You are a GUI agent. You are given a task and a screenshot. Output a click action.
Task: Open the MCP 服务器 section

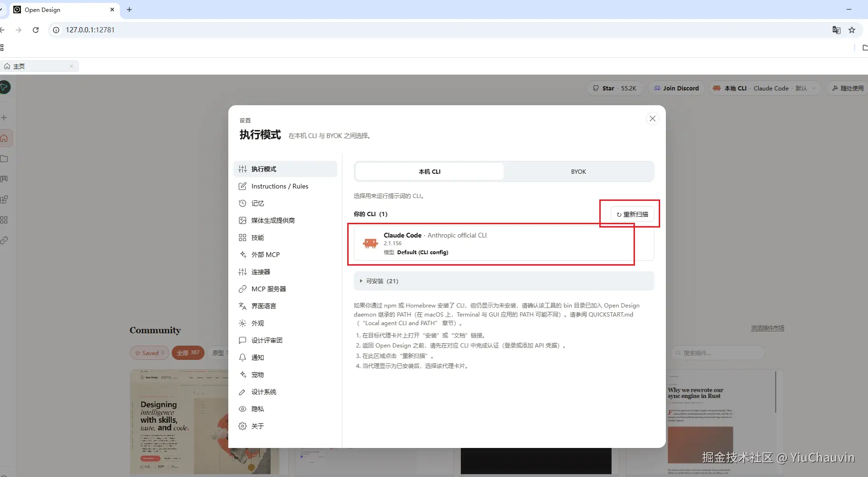[285, 289]
